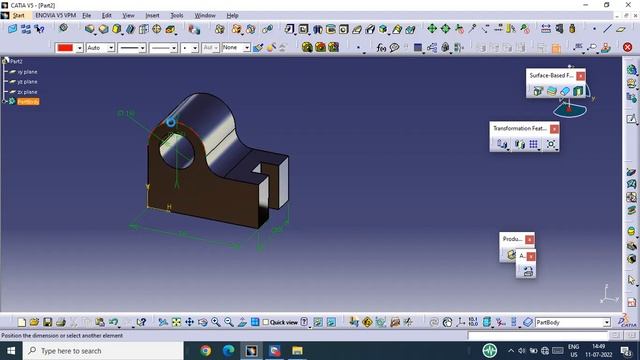Screen dimensions: 640x360
Task: Open the red fill color dropdown
Action: 80,48
